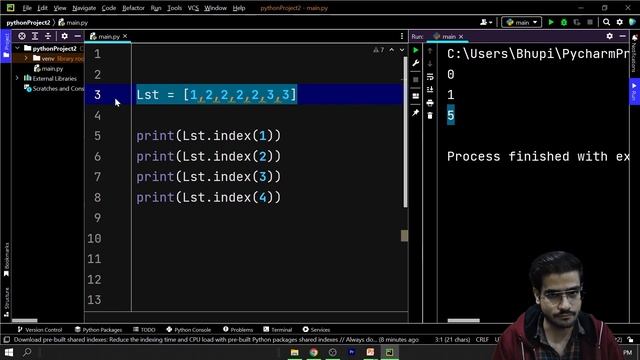Collapse all in the Project panel
The width and height of the screenshot is (640, 360).
coord(48,36)
